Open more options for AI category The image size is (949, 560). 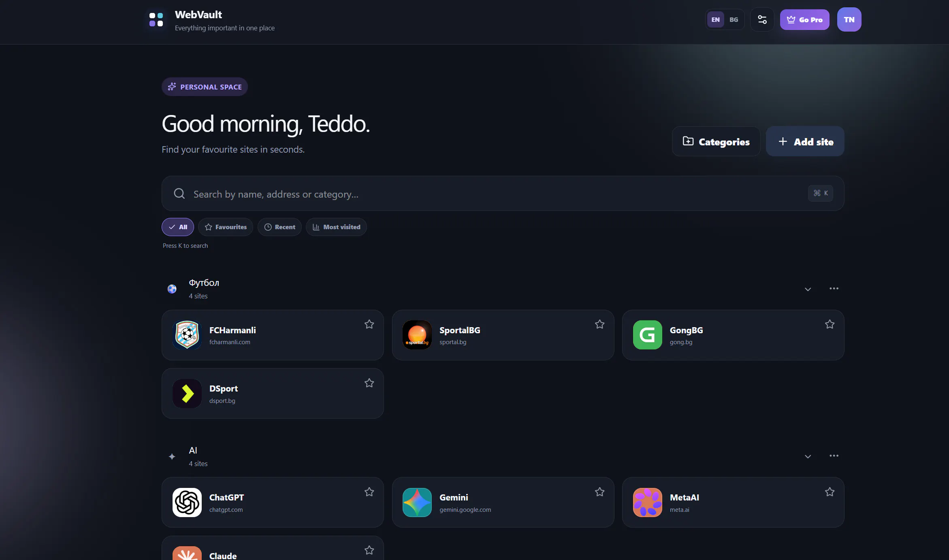pyautogui.click(x=834, y=456)
